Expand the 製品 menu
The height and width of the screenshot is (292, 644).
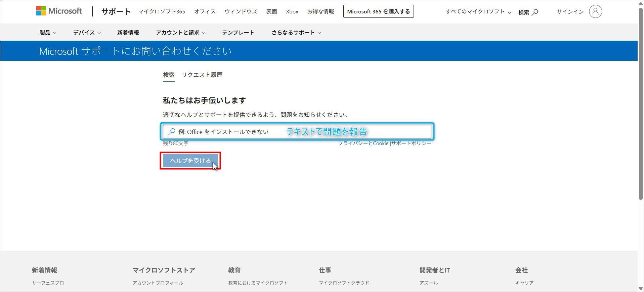tap(48, 33)
